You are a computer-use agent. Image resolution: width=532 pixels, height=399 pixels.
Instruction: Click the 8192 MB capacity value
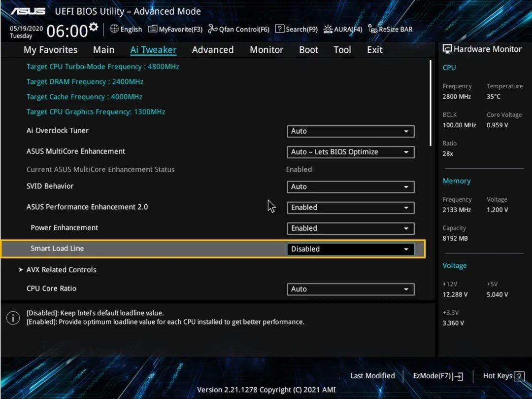(455, 238)
